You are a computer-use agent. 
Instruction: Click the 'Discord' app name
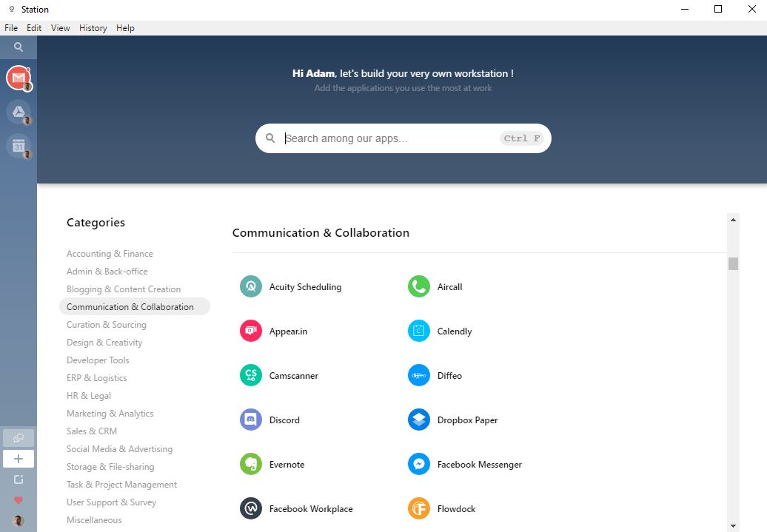click(x=284, y=420)
